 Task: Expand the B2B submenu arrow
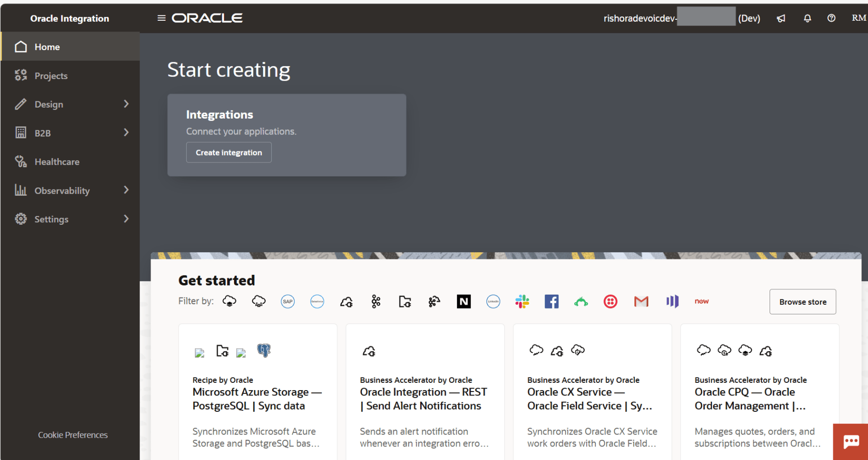[x=126, y=133]
